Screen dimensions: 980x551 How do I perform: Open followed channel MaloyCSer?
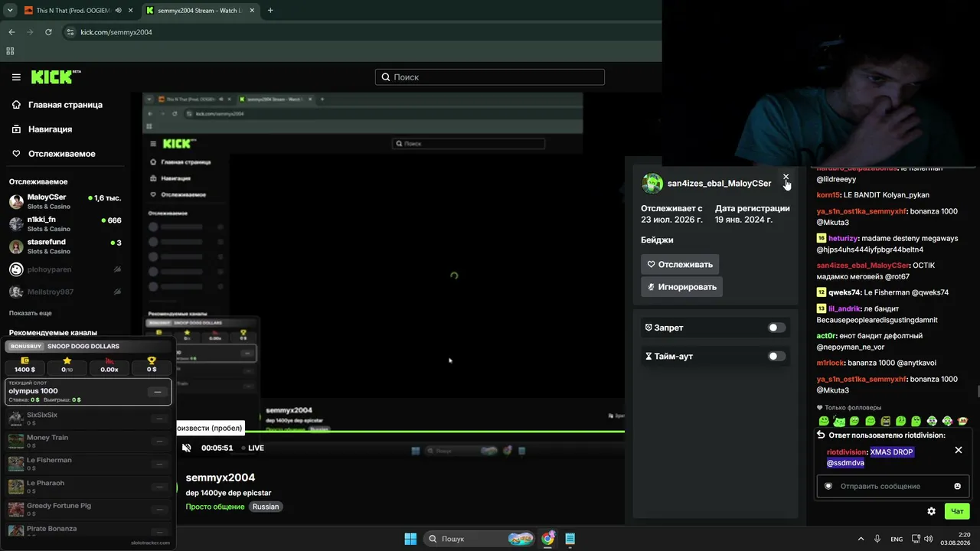tap(65, 201)
